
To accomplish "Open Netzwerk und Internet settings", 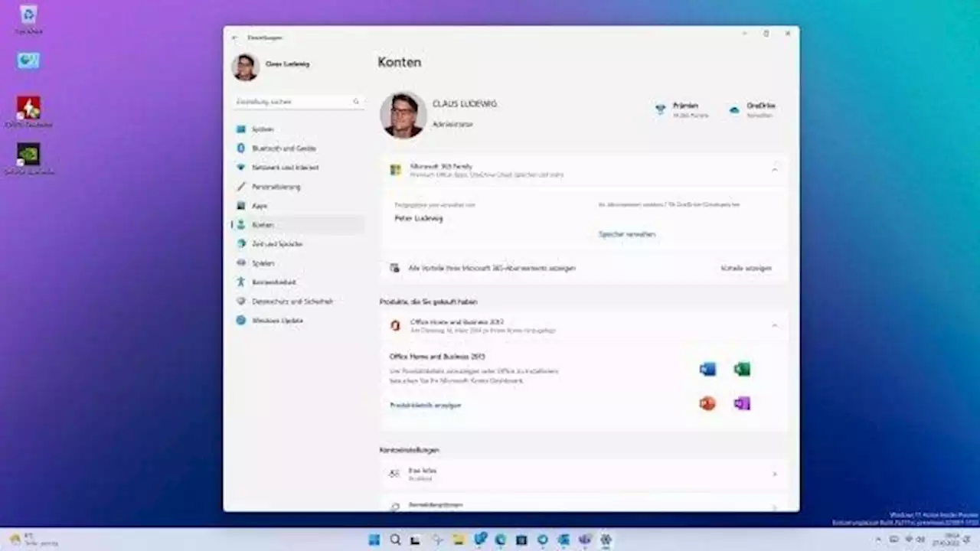I will coord(297,168).
